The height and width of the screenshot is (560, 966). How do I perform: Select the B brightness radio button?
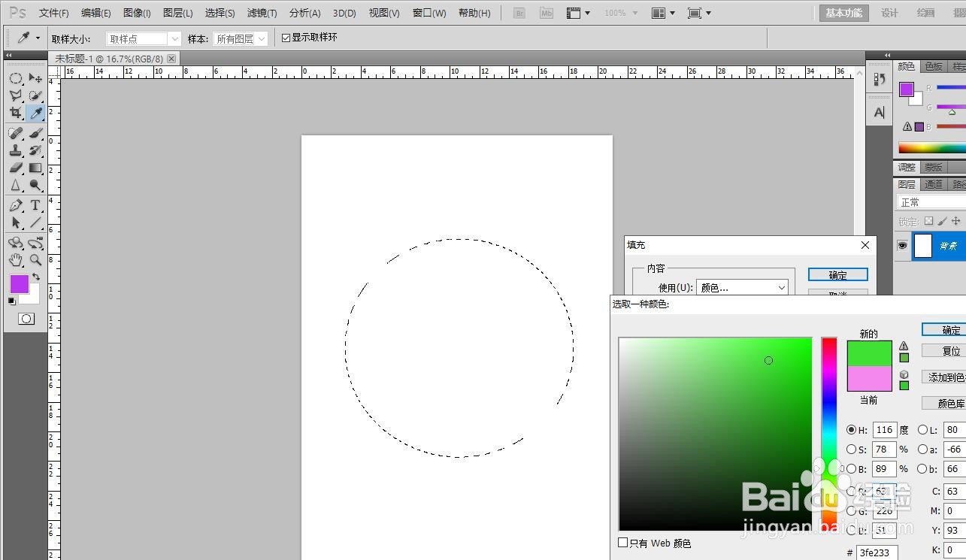[851, 469]
